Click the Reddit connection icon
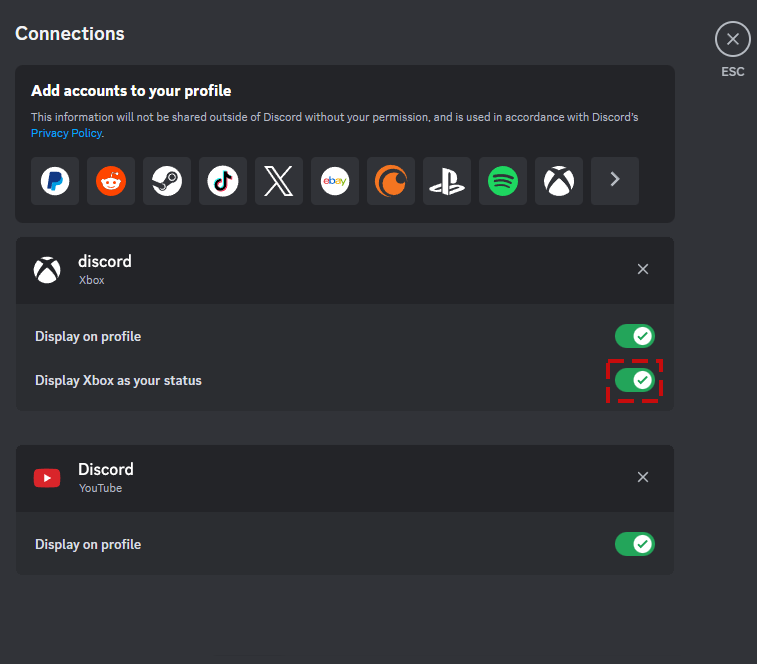The image size is (757, 664). [111, 181]
